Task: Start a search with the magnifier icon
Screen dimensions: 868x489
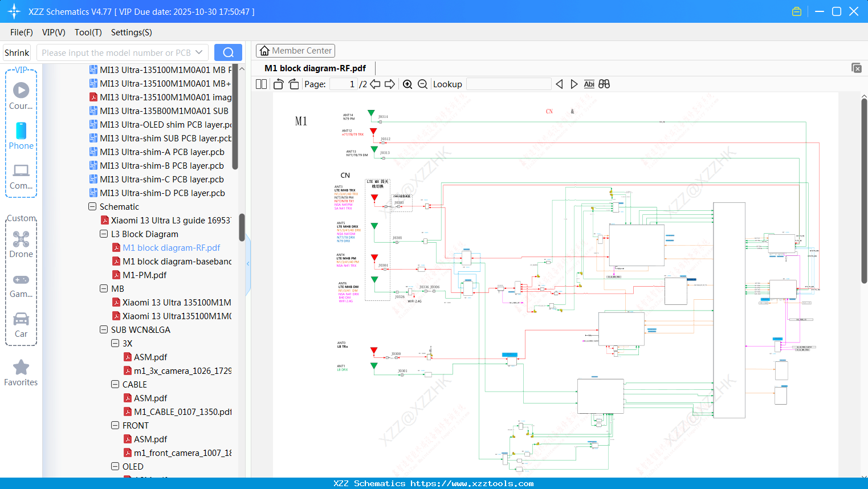Action: tap(228, 52)
